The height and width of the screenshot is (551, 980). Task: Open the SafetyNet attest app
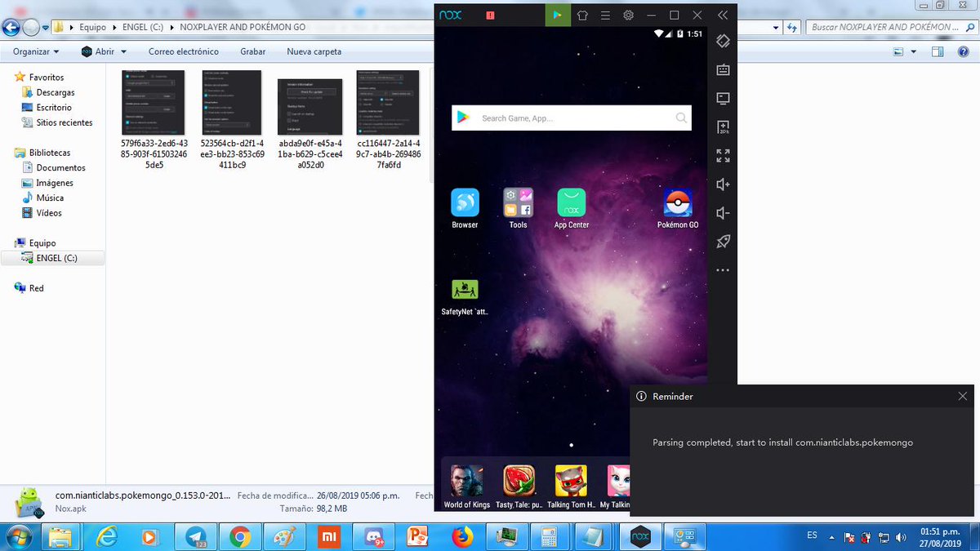465,297
